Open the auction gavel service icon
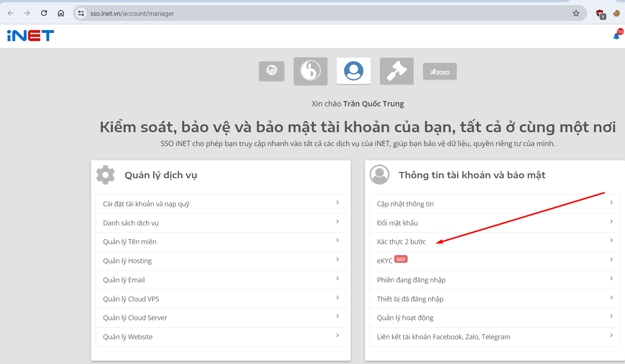This screenshot has width=625, height=364. coord(396,71)
